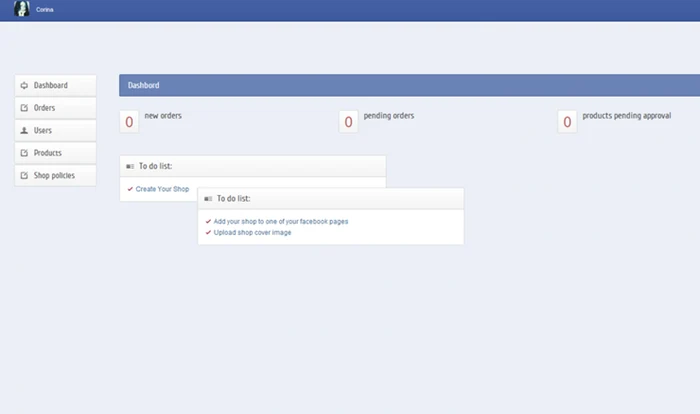This screenshot has height=414, width=700.
Task: Click the back 'To do list:' panel title
Action: (155, 166)
